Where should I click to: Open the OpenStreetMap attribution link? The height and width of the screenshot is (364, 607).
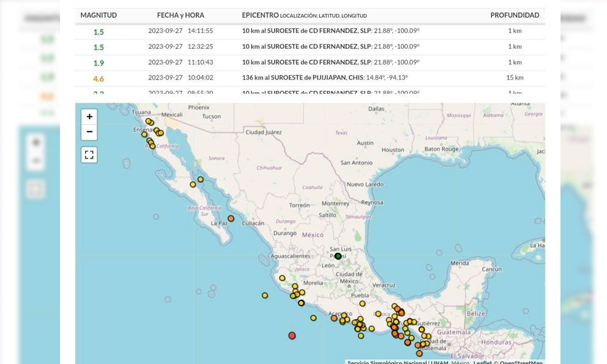click(x=521, y=362)
